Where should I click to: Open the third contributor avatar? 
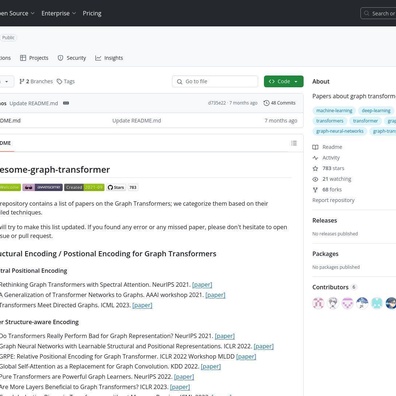point(347,303)
